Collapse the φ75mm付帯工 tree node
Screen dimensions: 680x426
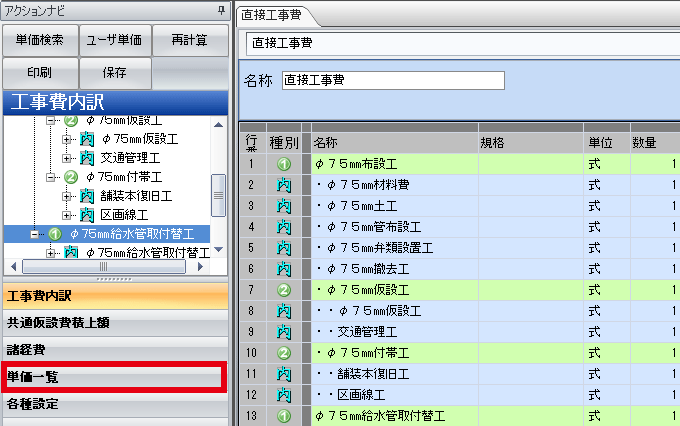click(50, 177)
